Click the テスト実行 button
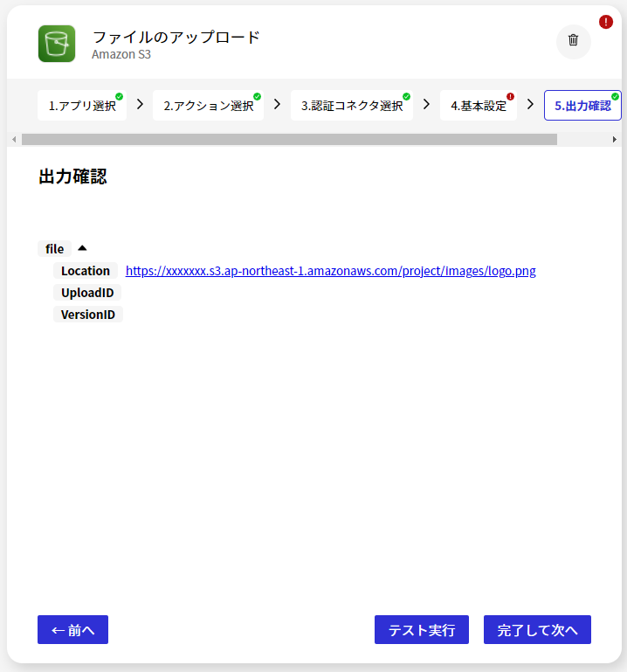627x672 pixels. pos(422,629)
